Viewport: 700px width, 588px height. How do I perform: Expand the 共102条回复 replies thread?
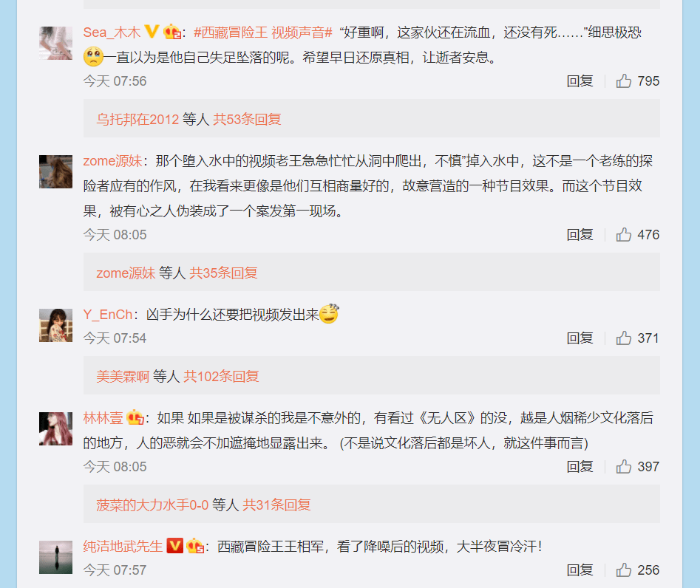coord(221,376)
